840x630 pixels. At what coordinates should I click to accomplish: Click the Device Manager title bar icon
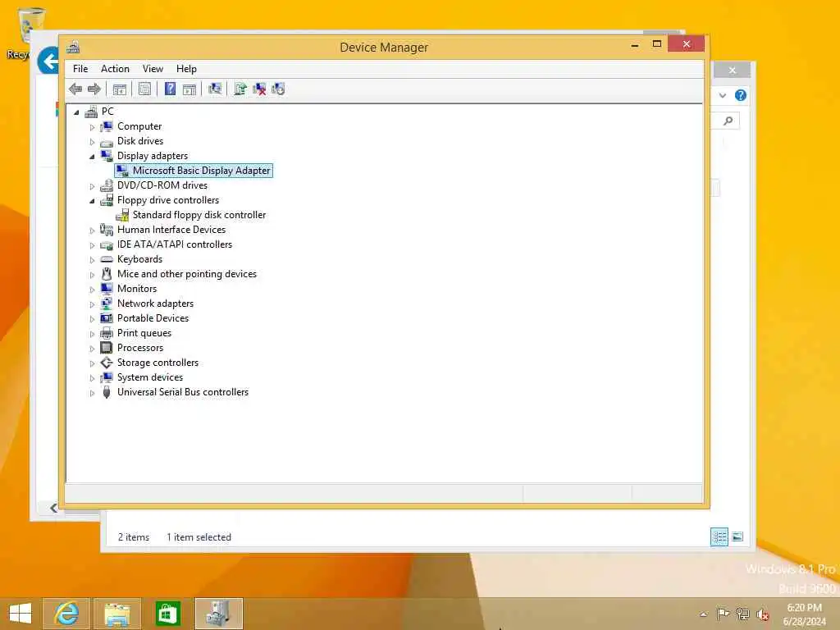click(73, 47)
